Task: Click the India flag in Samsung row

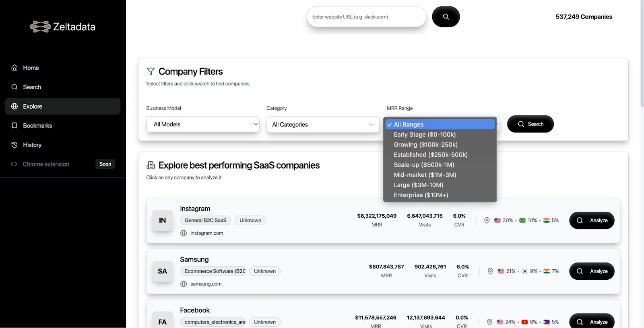Action: pyautogui.click(x=547, y=271)
